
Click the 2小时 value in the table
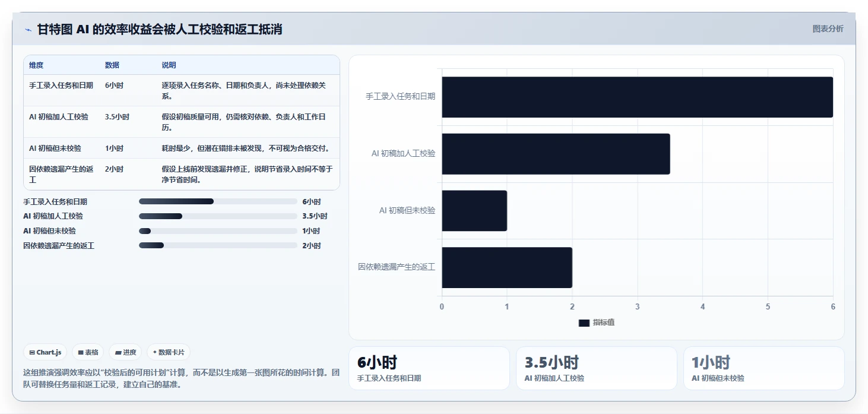[115, 169]
